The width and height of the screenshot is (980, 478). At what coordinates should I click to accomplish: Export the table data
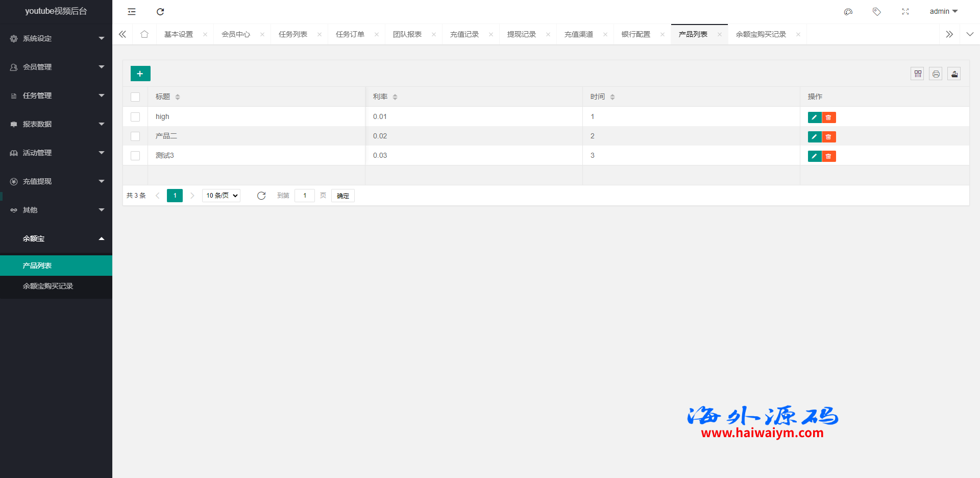click(954, 74)
